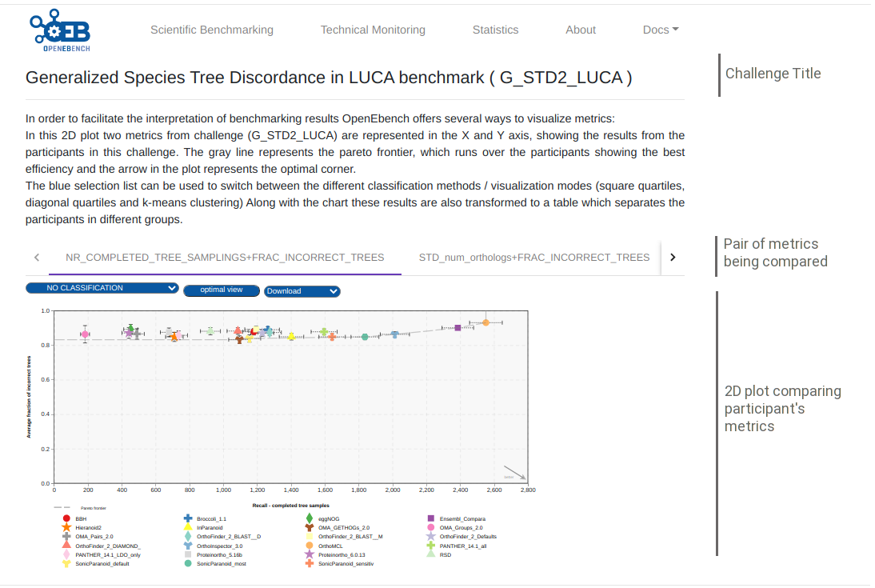875x588 pixels.
Task: Toggle visibility of OrthoMCL legend label
Action: pos(330,546)
